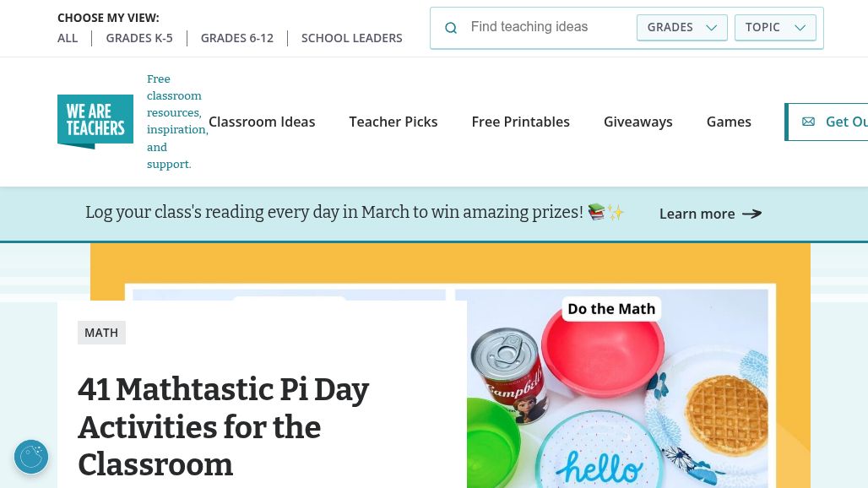Viewport: 868px width, 488px height.
Task: Select the SCHOOL LEADERS view
Action: coord(352,38)
